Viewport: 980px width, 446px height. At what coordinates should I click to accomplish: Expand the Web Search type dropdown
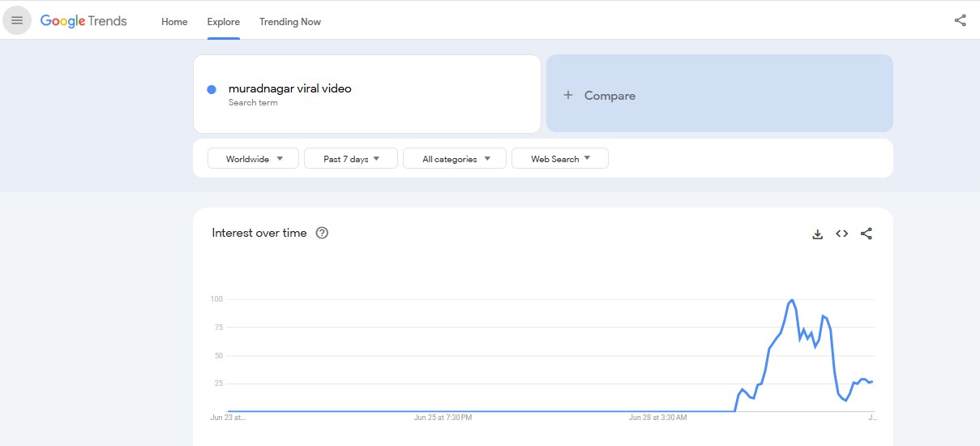560,159
